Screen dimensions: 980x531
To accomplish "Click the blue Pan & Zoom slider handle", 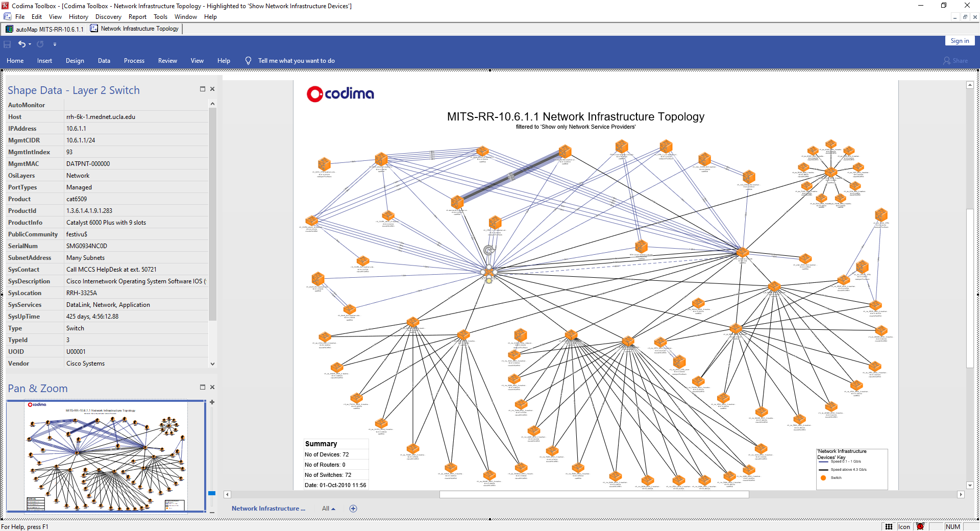I will [x=212, y=493].
